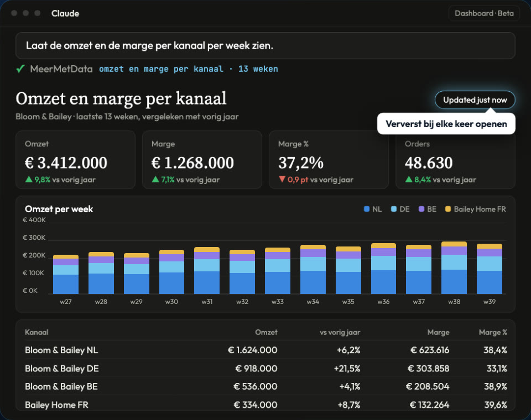
Task: Click the Marge € 1.268.000 value
Action: pyautogui.click(x=192, y=163)
